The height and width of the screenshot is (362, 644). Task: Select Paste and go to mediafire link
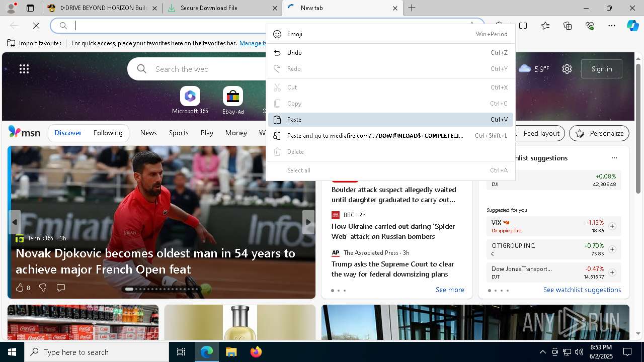click(390, 136)
